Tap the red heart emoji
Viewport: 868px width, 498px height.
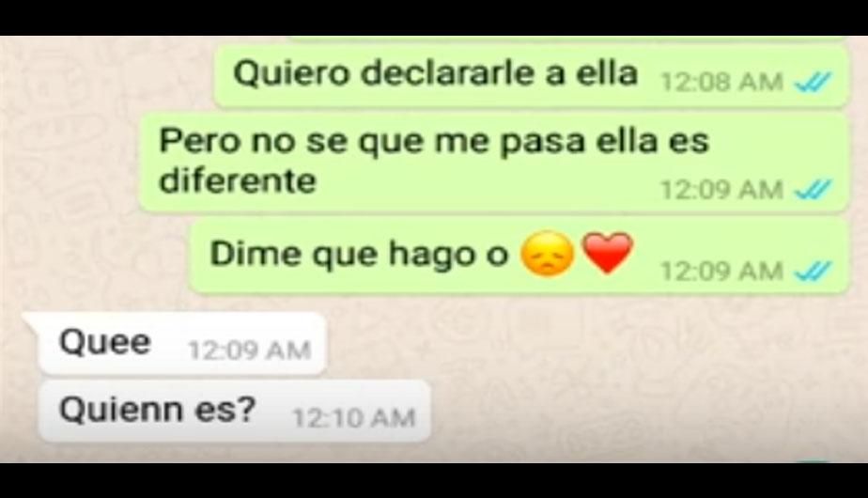(x=607, y=253)
